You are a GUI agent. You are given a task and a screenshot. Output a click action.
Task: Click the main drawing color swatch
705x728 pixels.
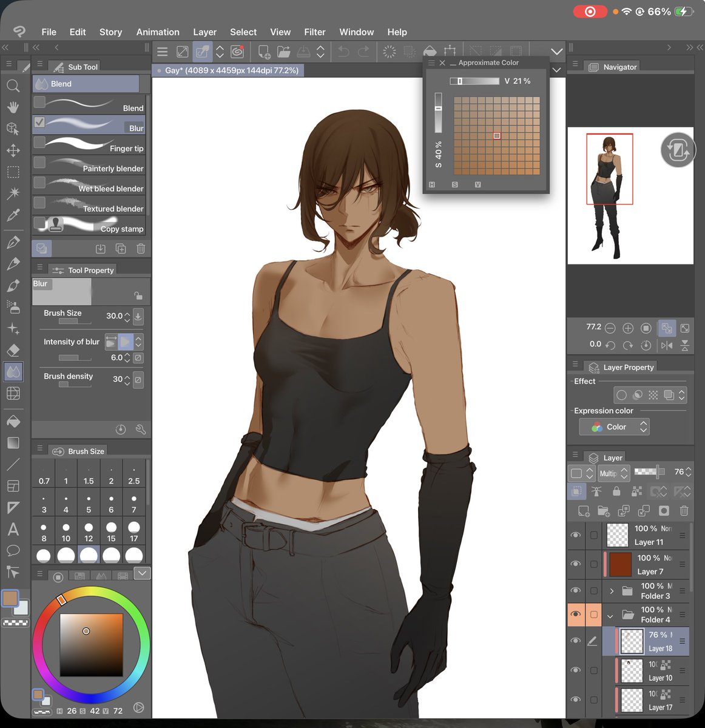[x=10, y=598]
